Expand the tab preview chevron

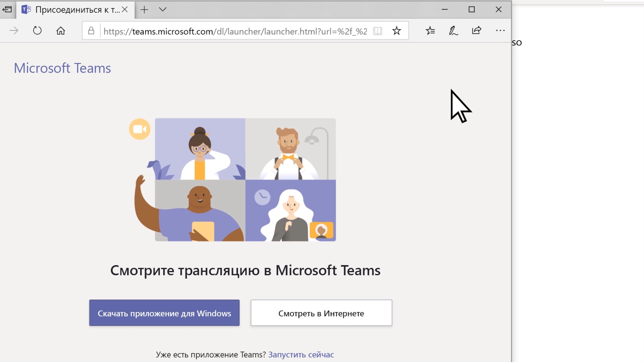click(163, 9)
